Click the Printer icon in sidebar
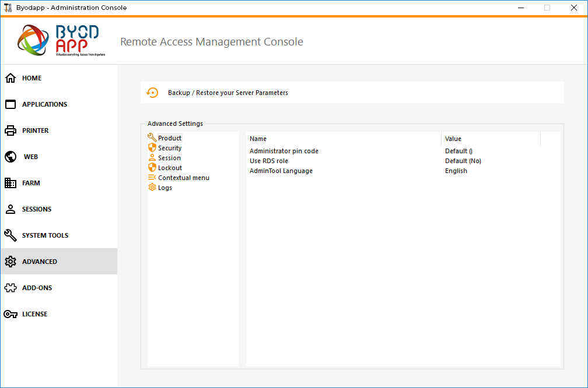Image resolution: width=588 pixels, height=388 pixels. coord(10,130)
